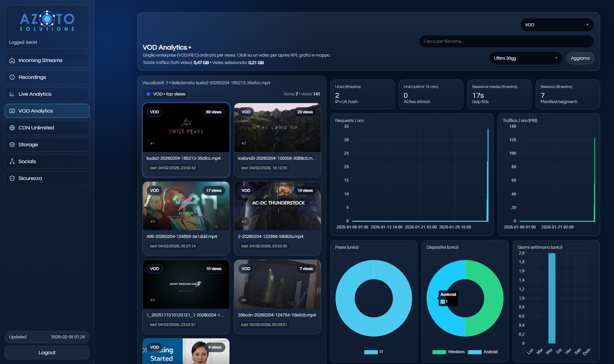Screen dimensions: 614x364
Task: Open the iceland3 video thumbnail
Action: click(x=277, y=127)
